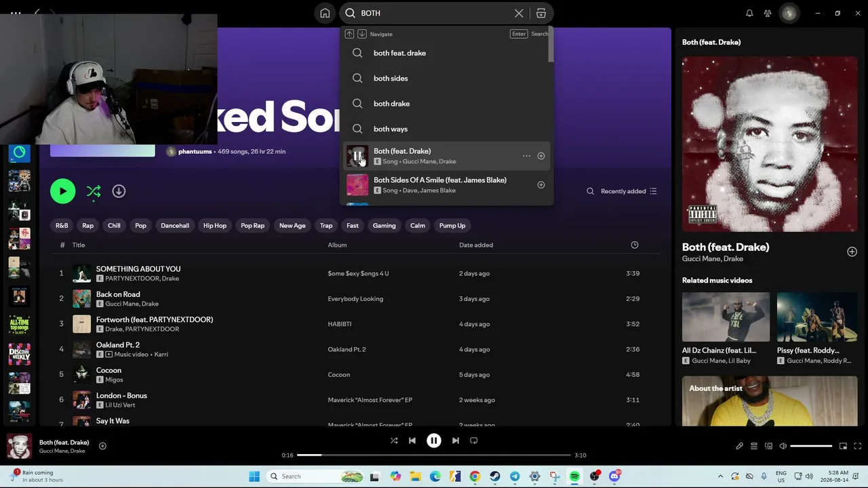Open Friend Activity icon
This screenshot has height=488, width=868.
pos(768,13)
